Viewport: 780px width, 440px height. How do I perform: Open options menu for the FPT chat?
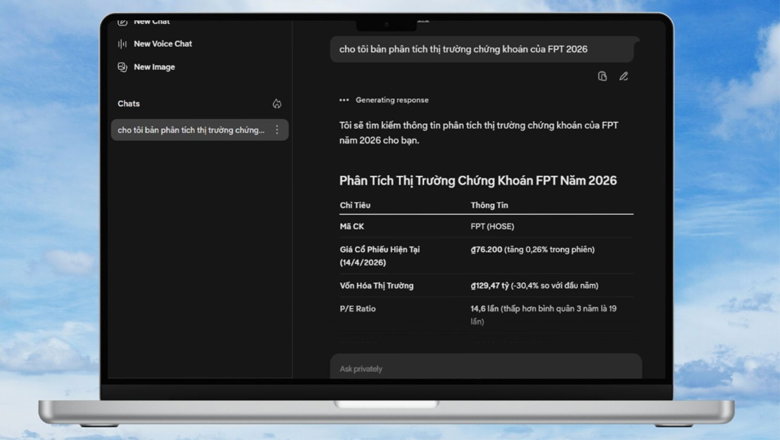[x=277, y=130]
